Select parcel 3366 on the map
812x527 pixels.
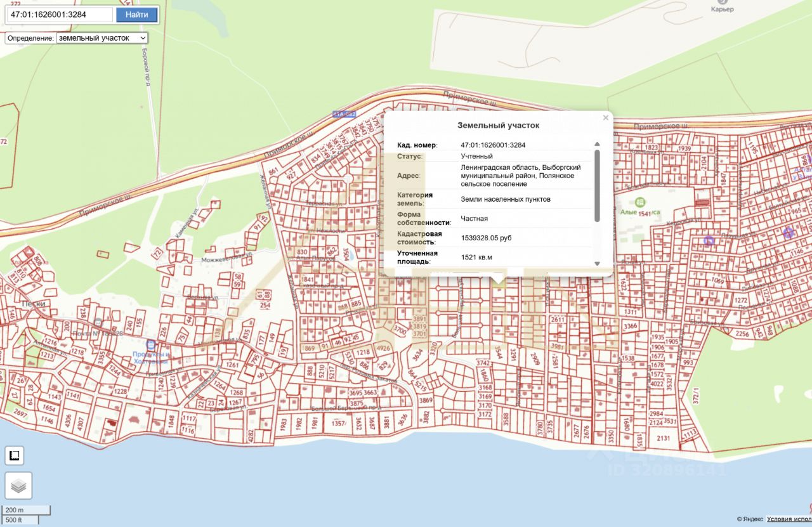(x=631, y=327)
